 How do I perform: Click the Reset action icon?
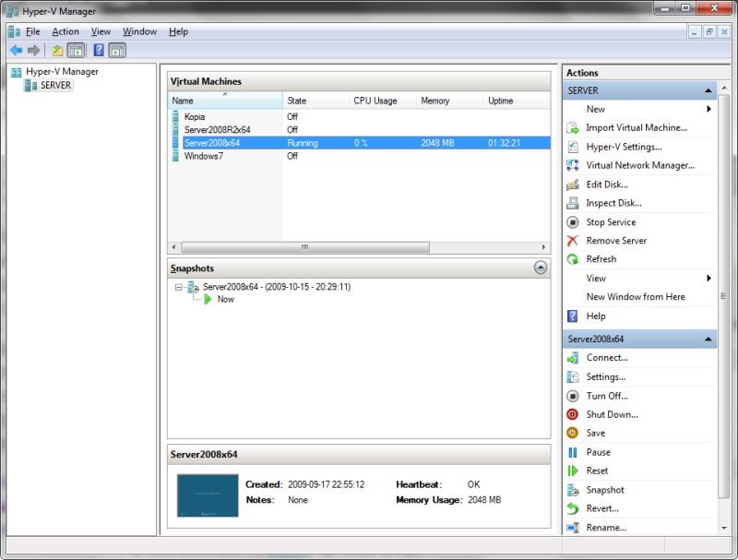pyautogui.click(x=572, y=471)
